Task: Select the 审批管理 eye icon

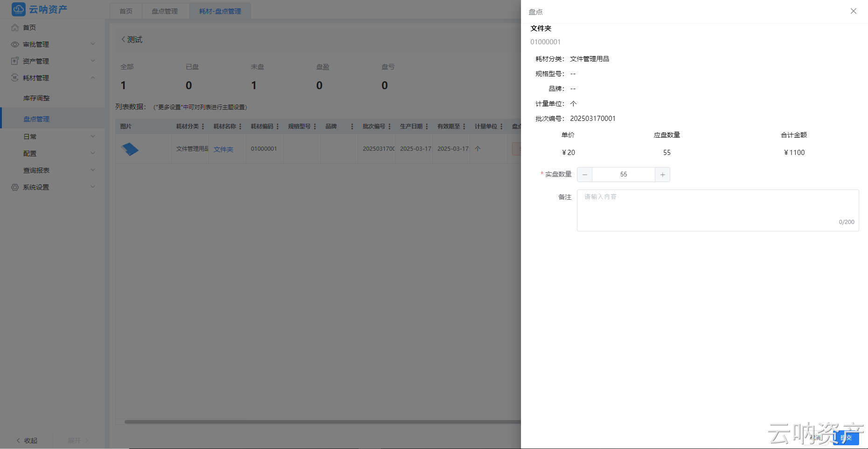Action: point(14,44)
